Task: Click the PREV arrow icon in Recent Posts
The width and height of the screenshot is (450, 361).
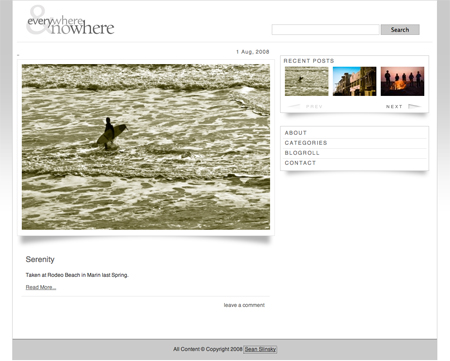Action: click(294, 106)
